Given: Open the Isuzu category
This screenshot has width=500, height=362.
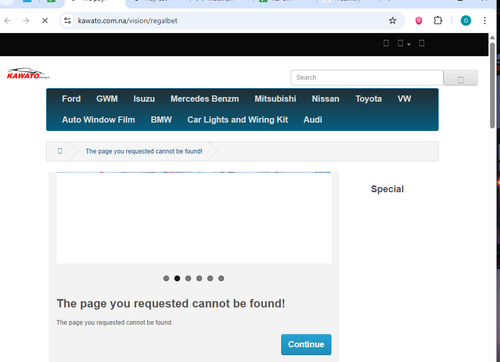Looking at the screenshot, I should (144, 99).
